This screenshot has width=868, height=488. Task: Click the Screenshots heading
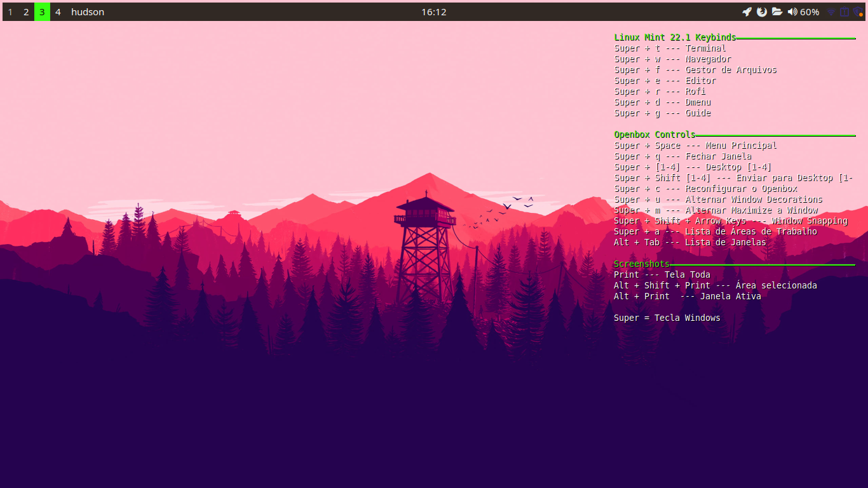[642, 264]
